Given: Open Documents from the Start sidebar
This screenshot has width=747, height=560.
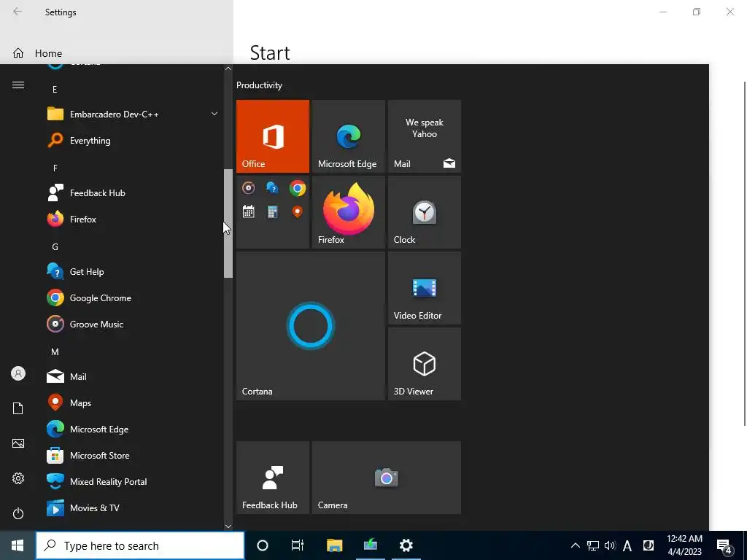Looking at the screenshot, I should pos(18,408).
